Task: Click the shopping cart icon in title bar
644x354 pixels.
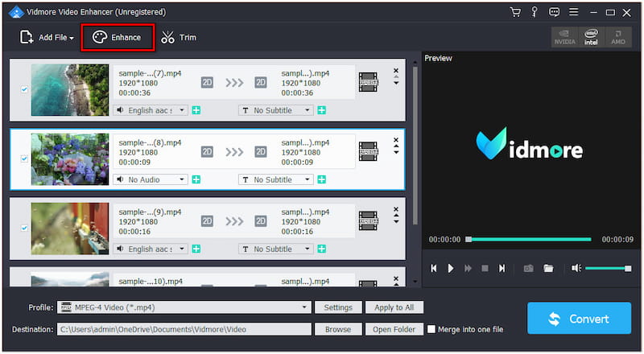Action: (515, 12)
